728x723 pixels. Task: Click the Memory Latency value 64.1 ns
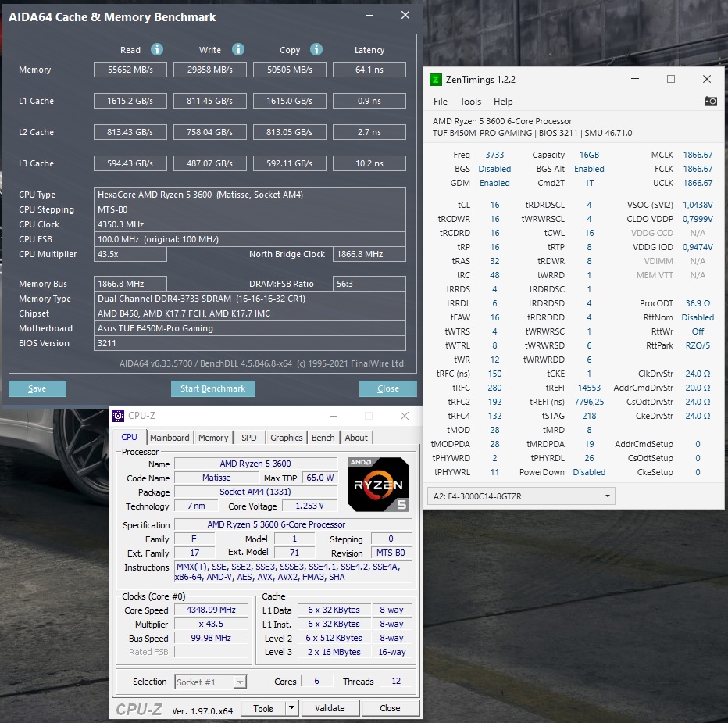[369, 70]
